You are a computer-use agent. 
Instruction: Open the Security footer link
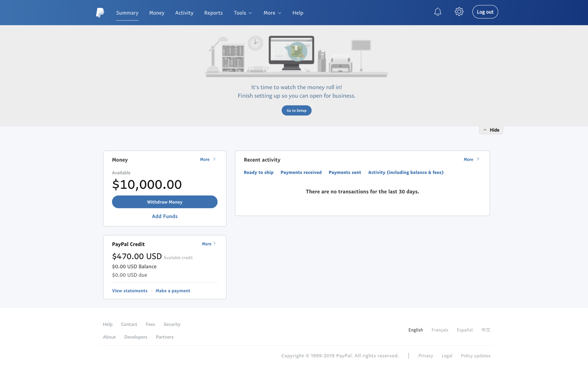click(172, 324)
